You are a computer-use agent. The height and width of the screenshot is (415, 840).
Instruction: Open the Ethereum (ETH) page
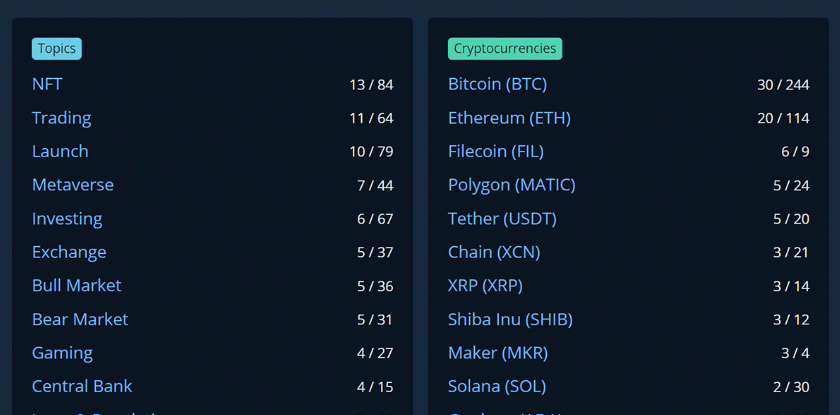[509, 118]
